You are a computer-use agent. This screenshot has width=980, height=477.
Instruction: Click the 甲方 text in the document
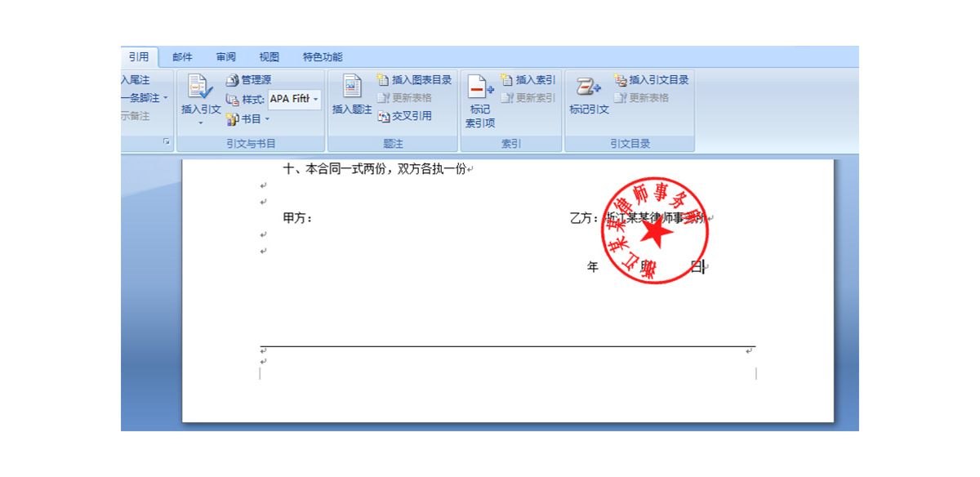click(297, 218)
